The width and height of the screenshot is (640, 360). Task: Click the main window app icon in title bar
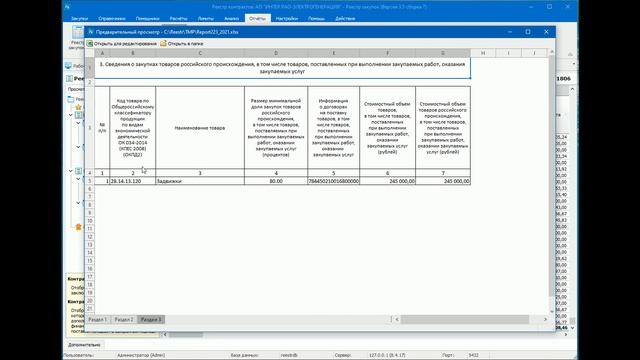click(x=68, y=7)
